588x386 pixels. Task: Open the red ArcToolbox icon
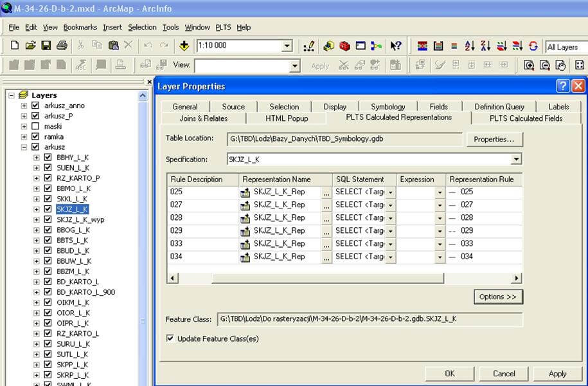(344, 46)
